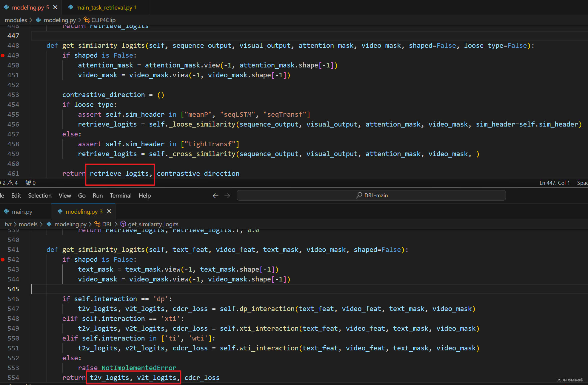Click 'NotImplementedError' on line 553

pyautogui.click(x=139, y=368)
